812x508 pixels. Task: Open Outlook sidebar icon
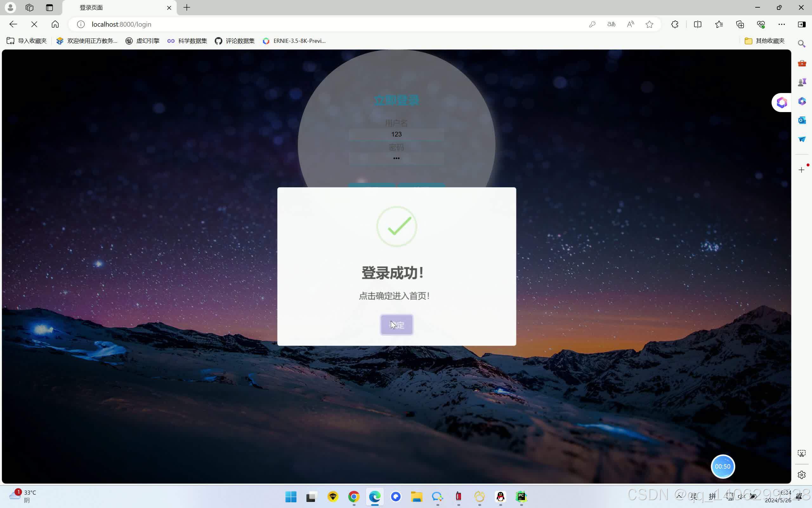point(802,120)
